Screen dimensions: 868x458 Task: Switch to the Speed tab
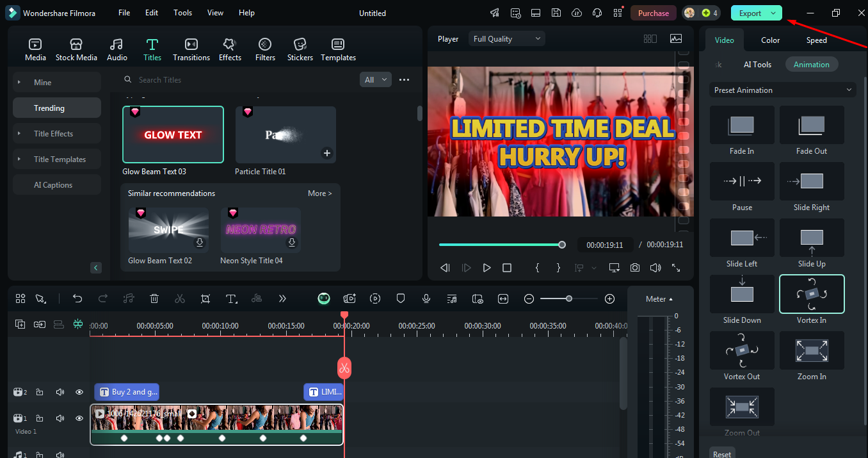(x=816, y=40)
